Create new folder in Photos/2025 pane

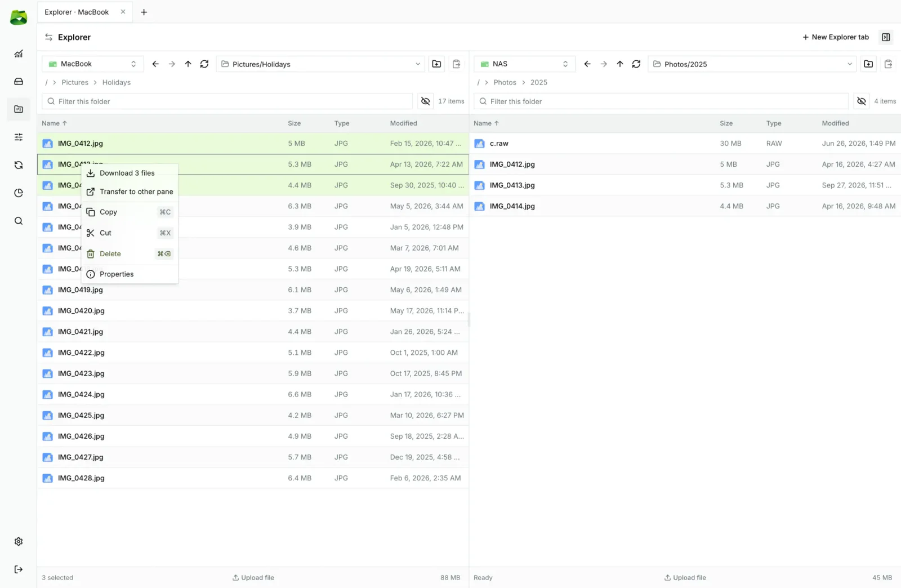(x=868, y=64)
